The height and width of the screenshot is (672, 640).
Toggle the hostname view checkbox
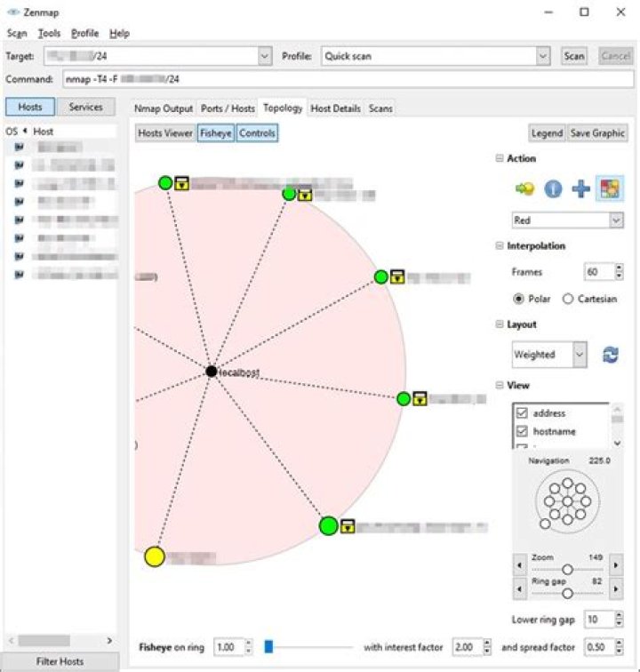(522, 431)
